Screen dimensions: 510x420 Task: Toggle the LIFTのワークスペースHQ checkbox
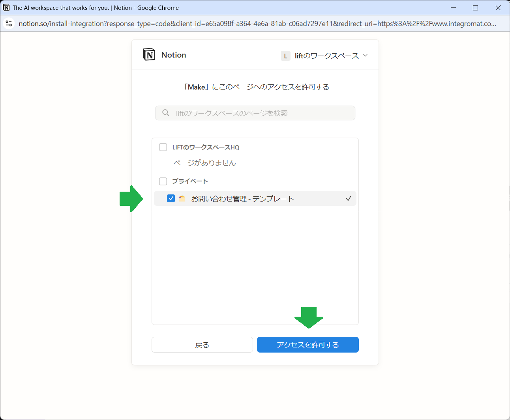click(x=163, y=147)
